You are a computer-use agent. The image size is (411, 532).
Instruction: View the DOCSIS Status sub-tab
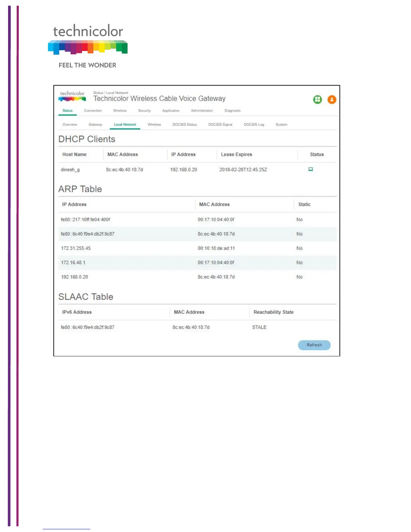click(x=185, y=125)
